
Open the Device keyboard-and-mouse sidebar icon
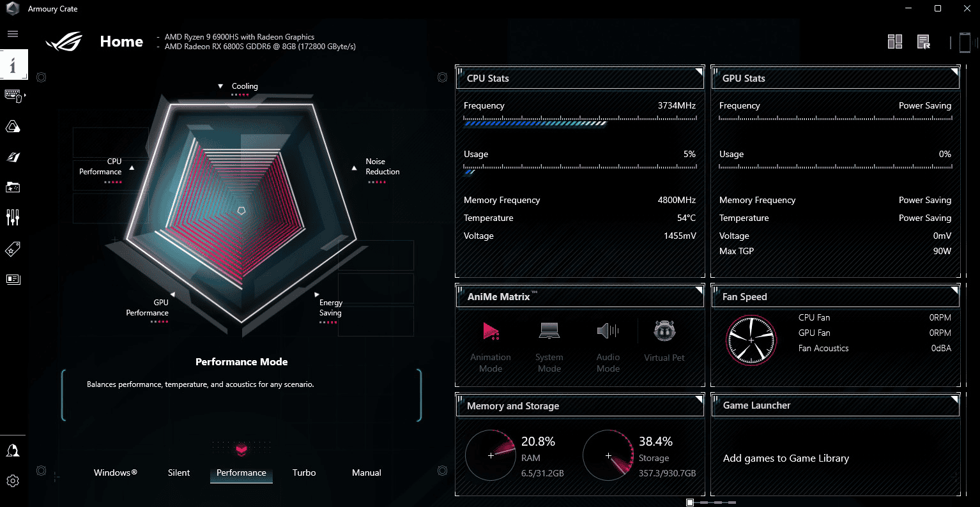13,95
